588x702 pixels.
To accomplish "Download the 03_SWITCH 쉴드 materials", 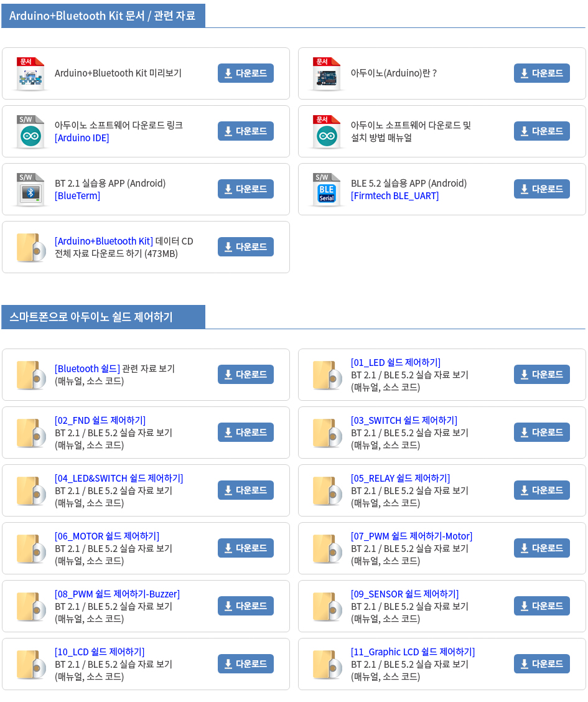I will click(542, 432).
